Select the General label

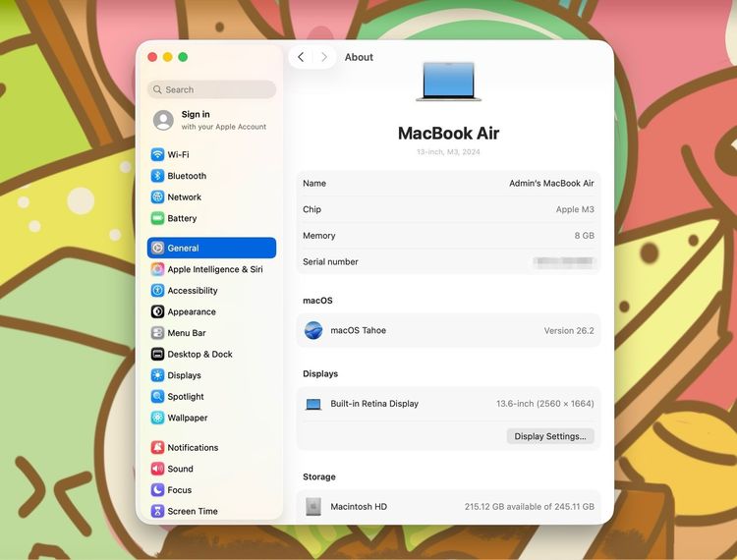184,248
